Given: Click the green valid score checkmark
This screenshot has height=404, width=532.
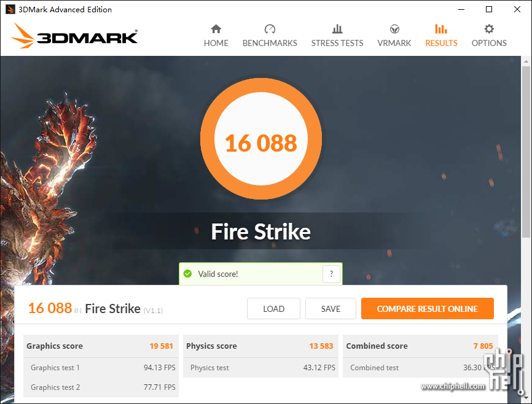Looking at the screenshot, I should (187, 273).
